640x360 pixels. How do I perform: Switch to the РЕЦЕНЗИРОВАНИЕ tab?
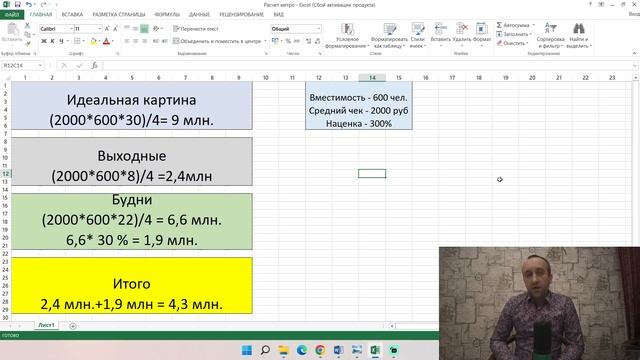tap(242, 15)
